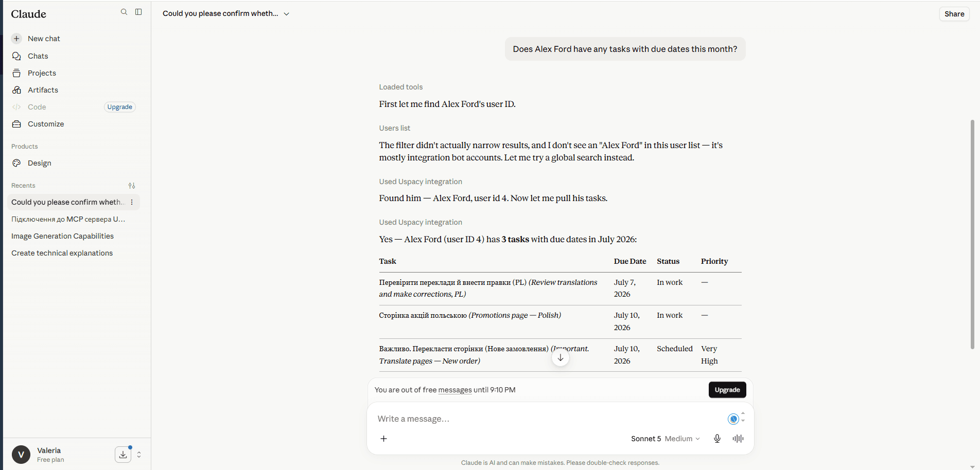This screenshot has height=470, width=980.
Task: Open the search icon in sidebar header
Action: (x=124, y=12)
